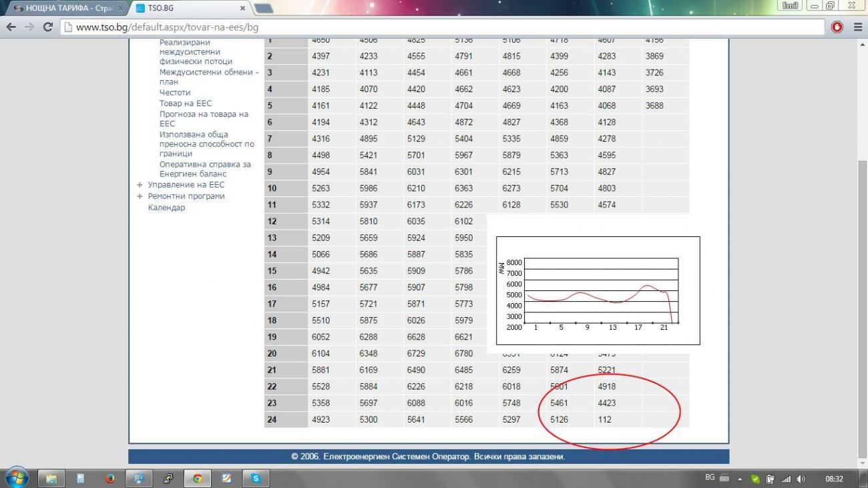This screenshot has width=868, height=488.
Task: Close the НОЩНА ТАРИФА tab
Action: tap(120, 8)
